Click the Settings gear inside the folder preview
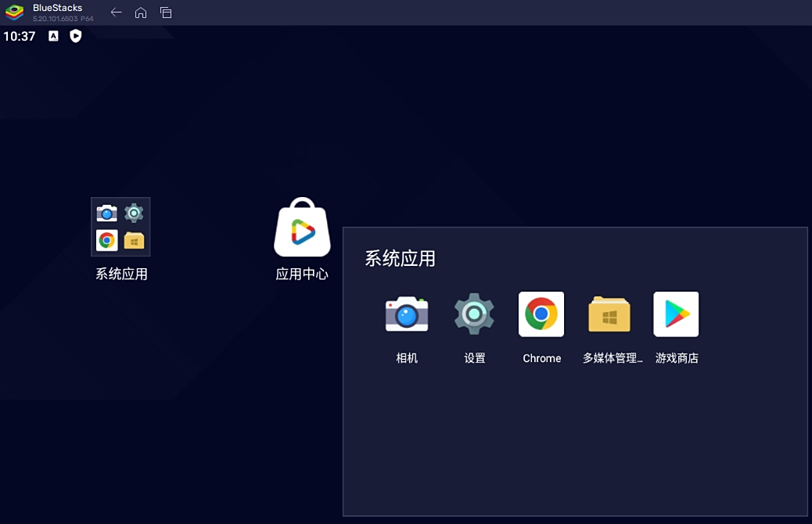The width and height of the screenshot is (812, 524). click(133, 212)
